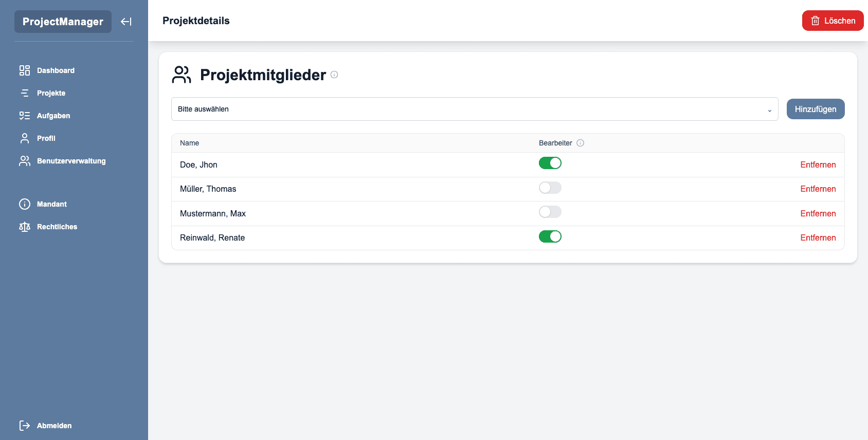868x440 pixels.
Task: Click the Benutzerverwaltung users icon
Action: tap(25, 161)
